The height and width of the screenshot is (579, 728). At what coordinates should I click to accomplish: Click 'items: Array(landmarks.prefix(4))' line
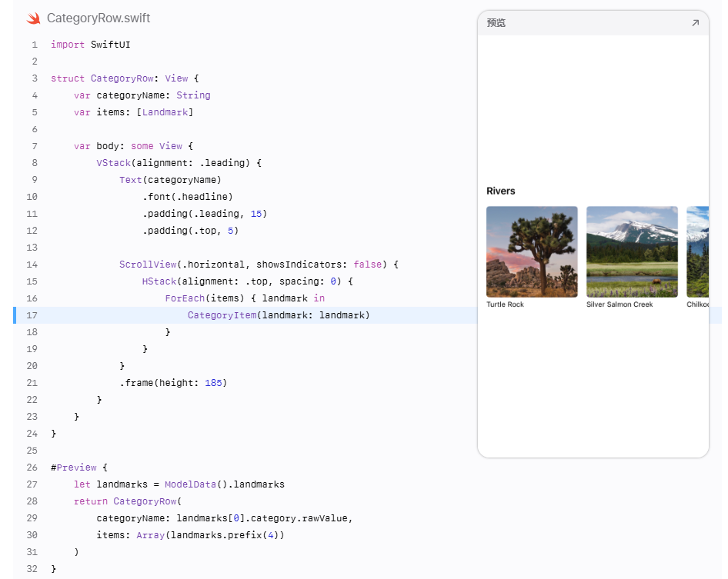(190, 535)
